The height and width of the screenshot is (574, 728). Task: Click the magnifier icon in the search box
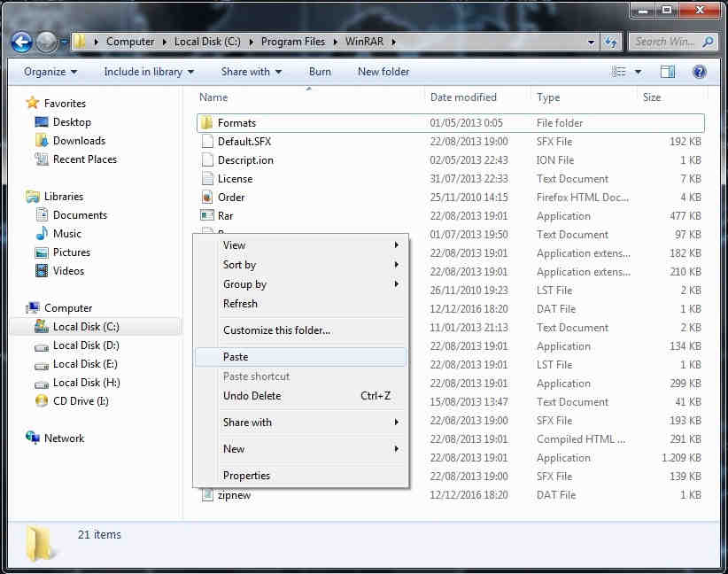(706, 41)
